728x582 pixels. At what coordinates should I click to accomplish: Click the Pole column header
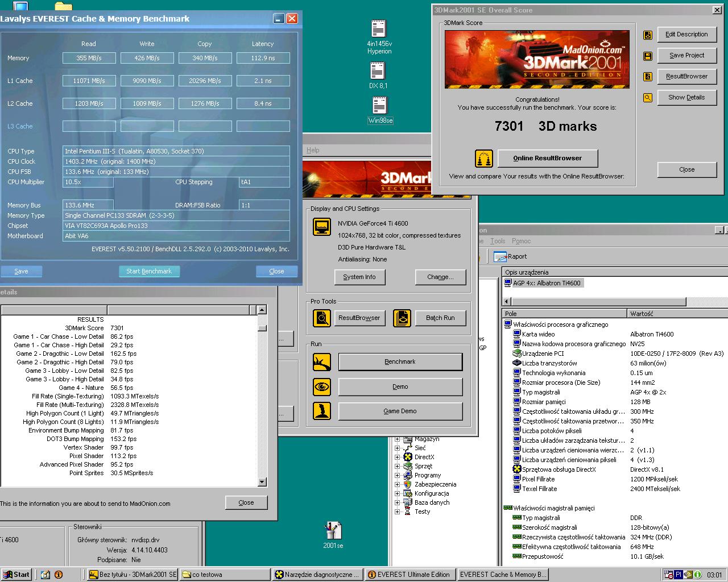click(x=565, y=313)
